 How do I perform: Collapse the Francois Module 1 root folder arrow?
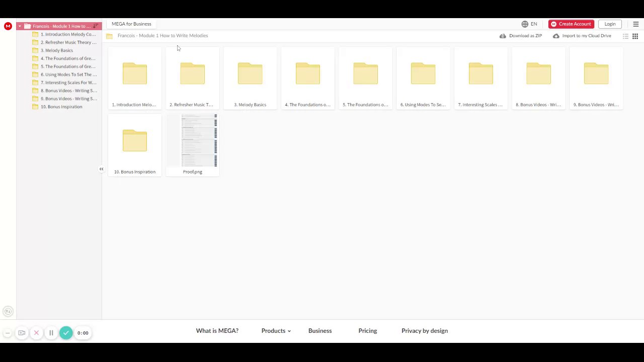tap(20, 26)
